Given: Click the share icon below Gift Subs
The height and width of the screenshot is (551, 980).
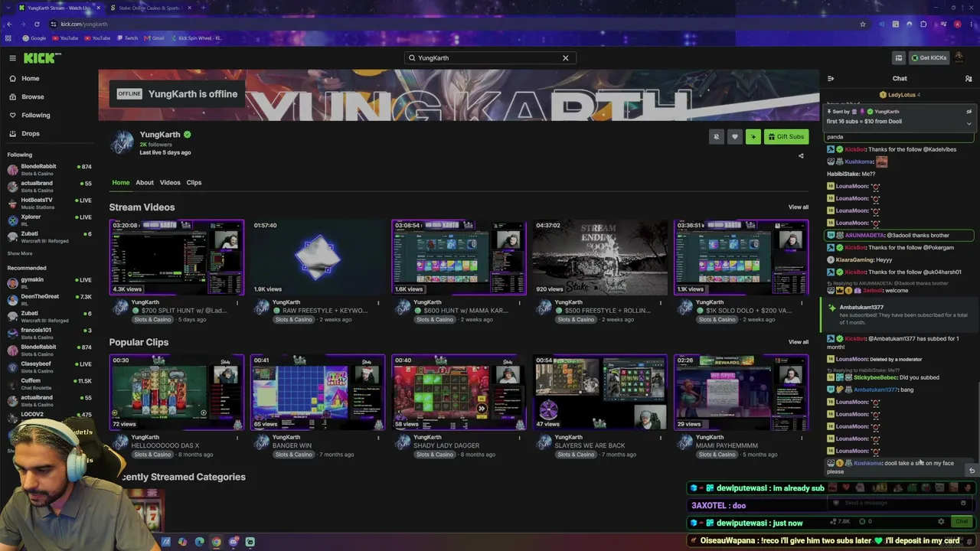Looking at the screenshot, I should [x=801, y=156].
